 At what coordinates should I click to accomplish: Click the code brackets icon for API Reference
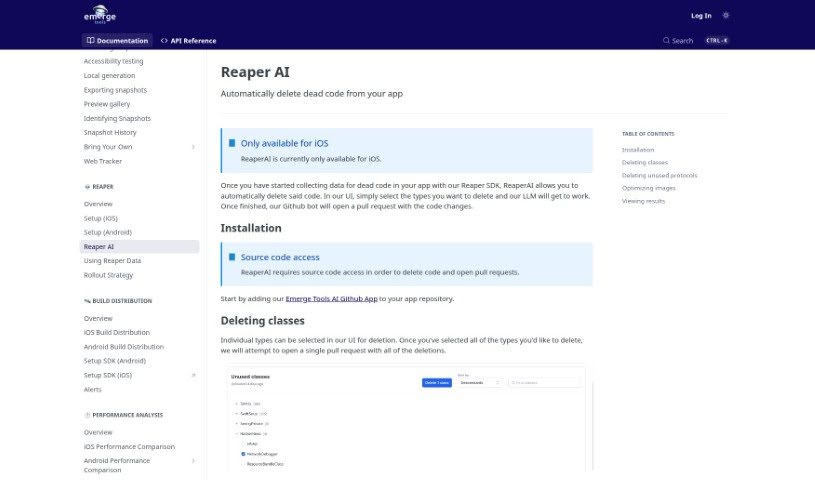coord(164,41)
